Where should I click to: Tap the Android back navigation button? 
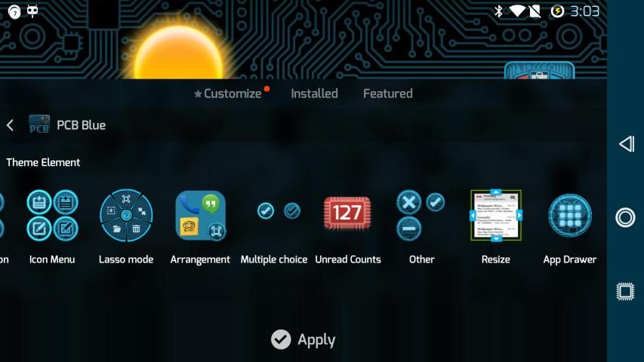tap(625, 144)
